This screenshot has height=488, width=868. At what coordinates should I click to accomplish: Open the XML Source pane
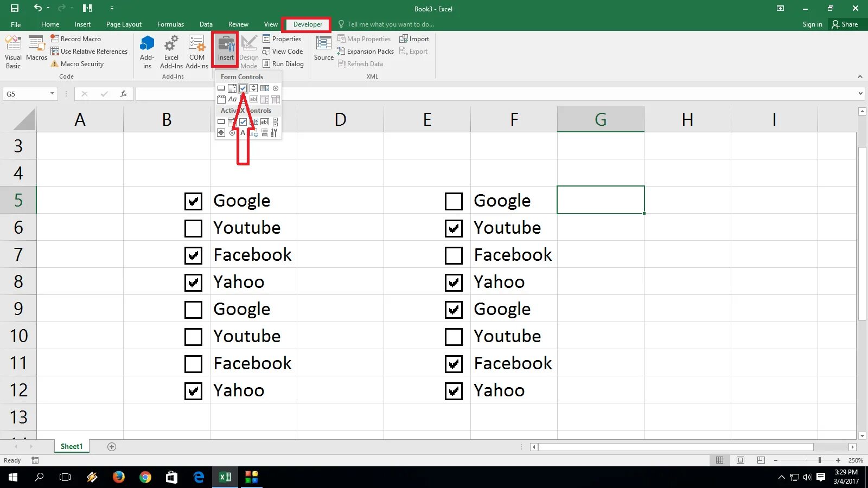324,49
